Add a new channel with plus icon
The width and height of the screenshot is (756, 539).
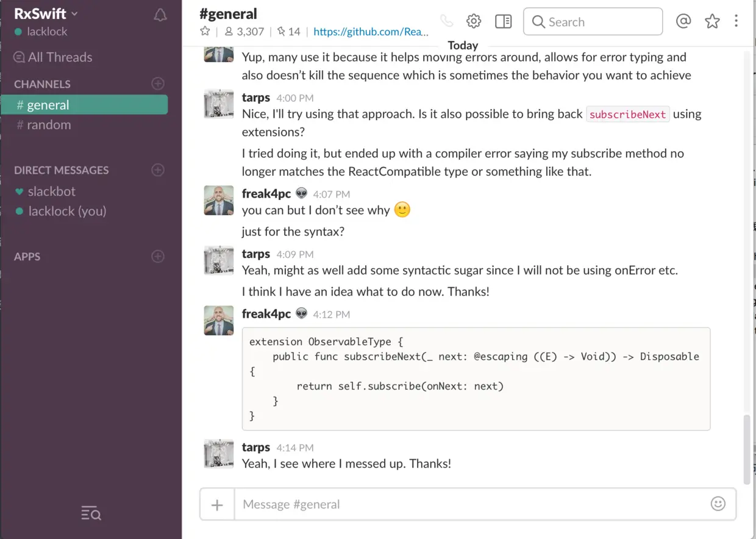click(158, 84)
